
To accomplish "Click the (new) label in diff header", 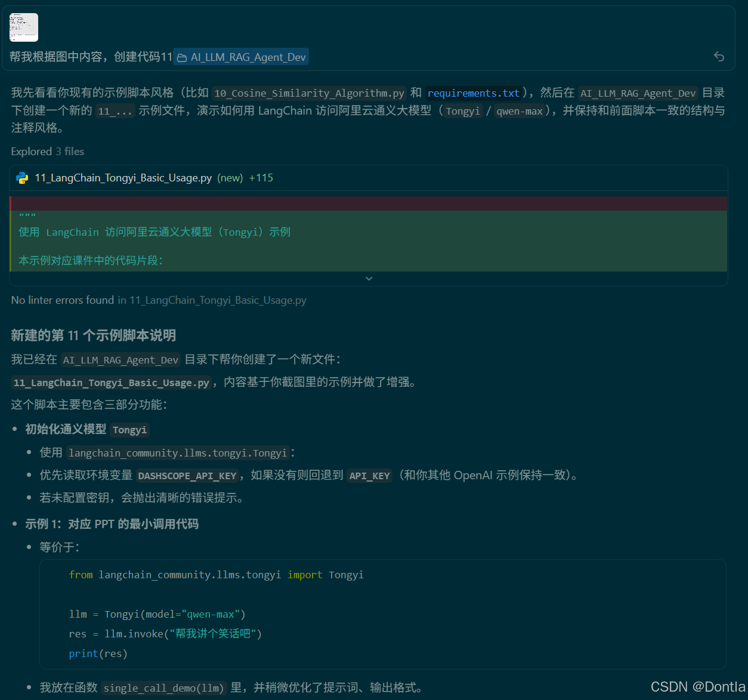I will pyautogui.click(x=230, y=178).
